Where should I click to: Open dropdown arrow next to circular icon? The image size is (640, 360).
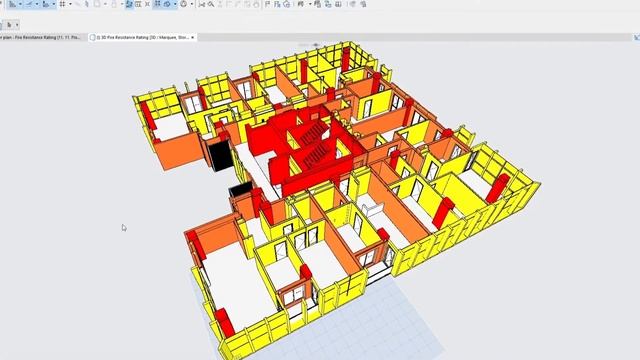tap(192, 4)
